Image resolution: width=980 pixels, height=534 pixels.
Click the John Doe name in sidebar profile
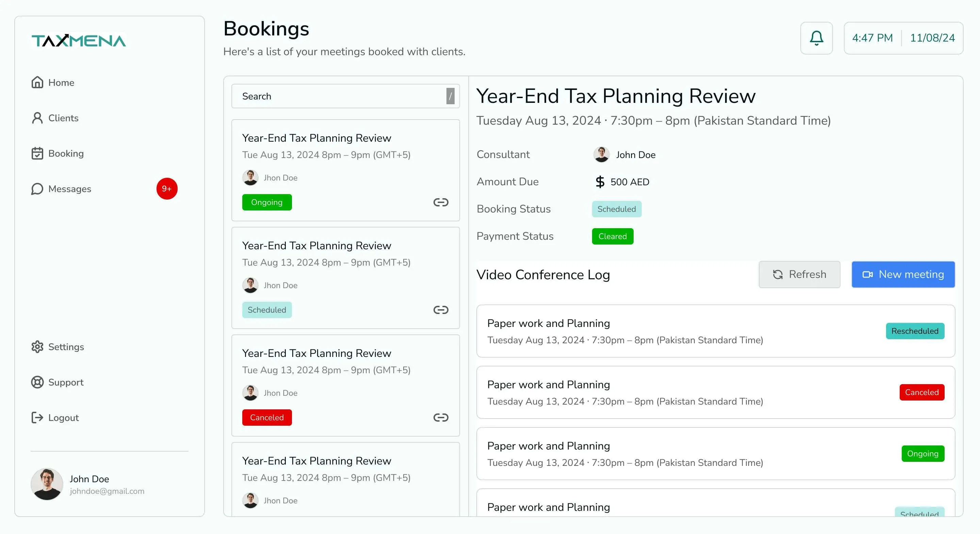pyautogui.click(x=89, y=479)
